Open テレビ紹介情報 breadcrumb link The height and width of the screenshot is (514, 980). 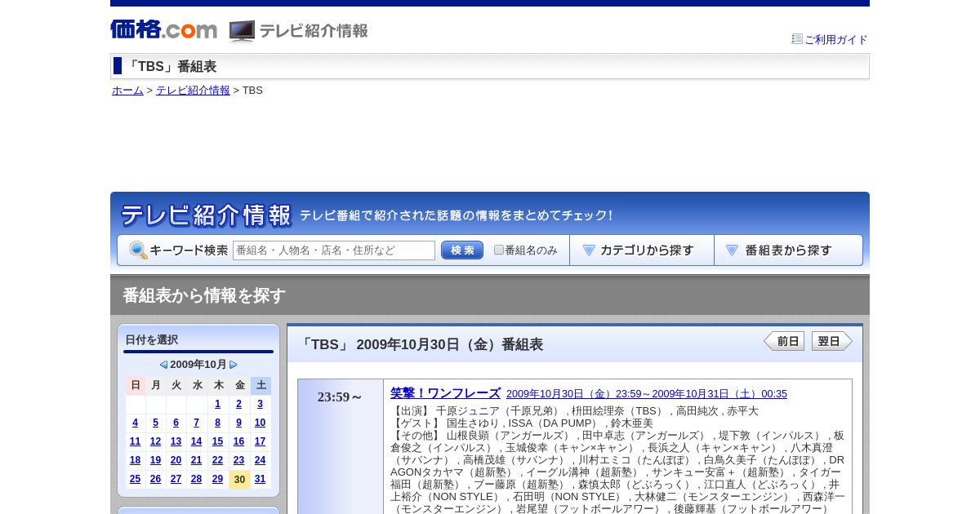pos(193,91)
